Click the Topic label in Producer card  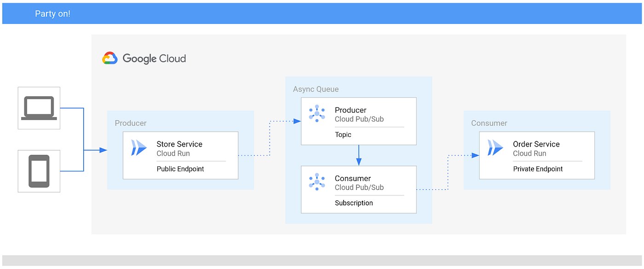pos(343,135)
